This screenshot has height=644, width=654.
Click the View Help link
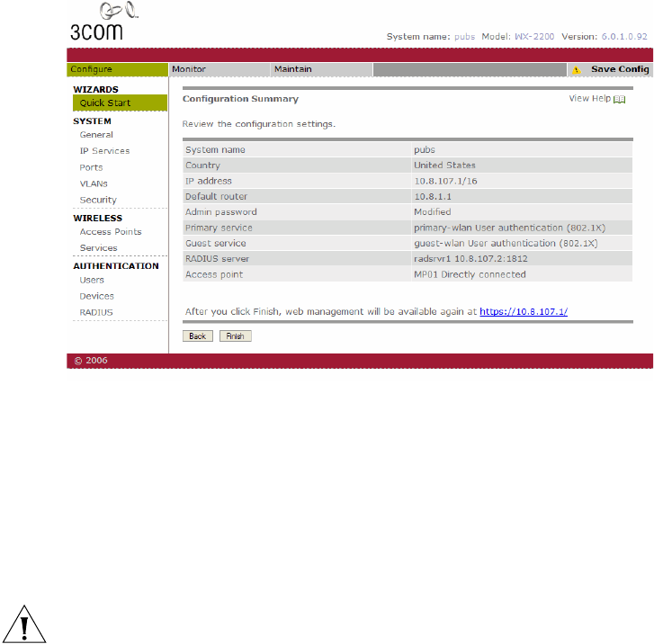pyautogui.click(x=590, y=98)
